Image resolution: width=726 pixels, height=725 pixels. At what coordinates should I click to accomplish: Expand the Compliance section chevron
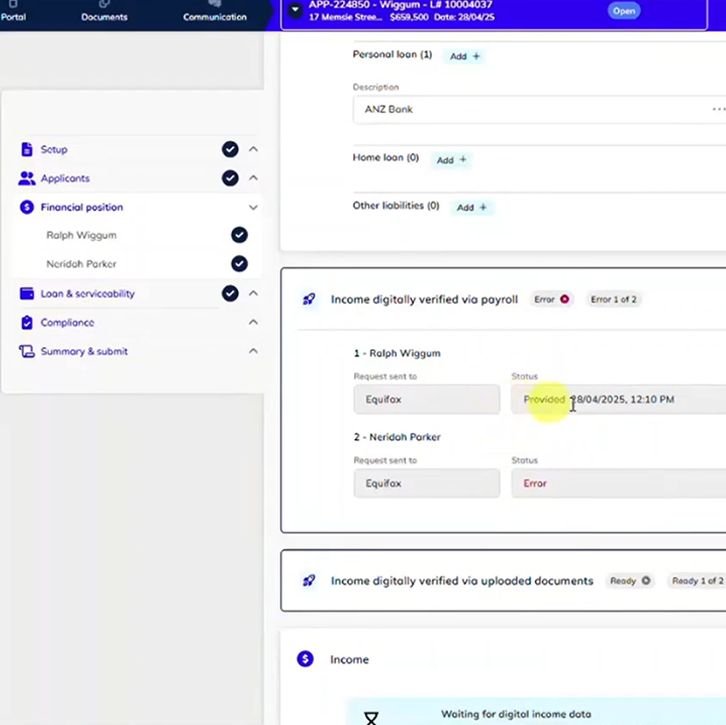pyautogui.click(x=253, y=323)
